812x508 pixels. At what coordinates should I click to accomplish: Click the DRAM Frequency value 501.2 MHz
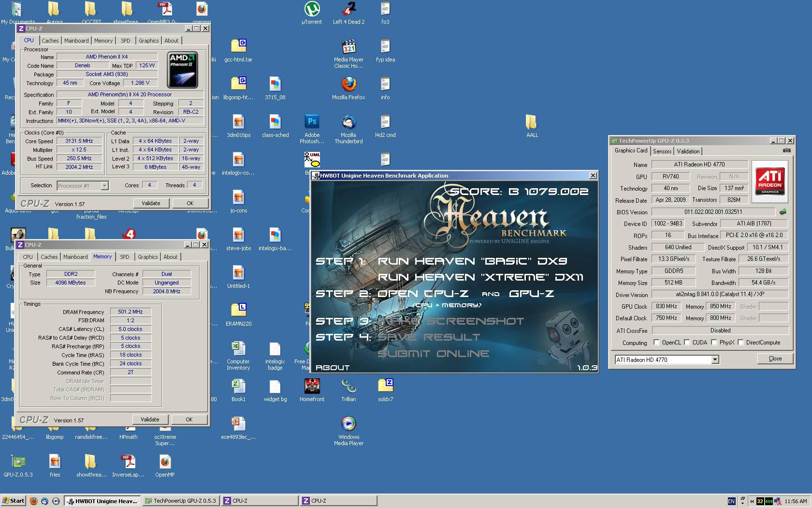[x=130, y=312]
